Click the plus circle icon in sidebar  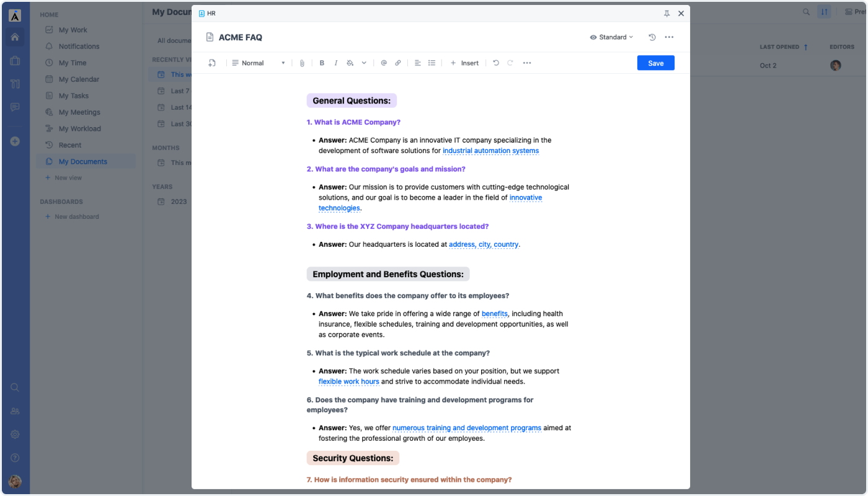15,141
